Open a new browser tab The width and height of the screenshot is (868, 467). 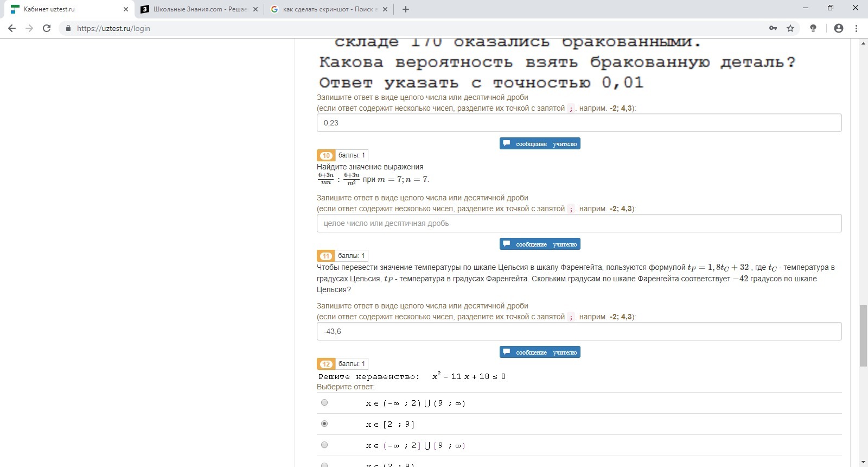click(406, 9)
